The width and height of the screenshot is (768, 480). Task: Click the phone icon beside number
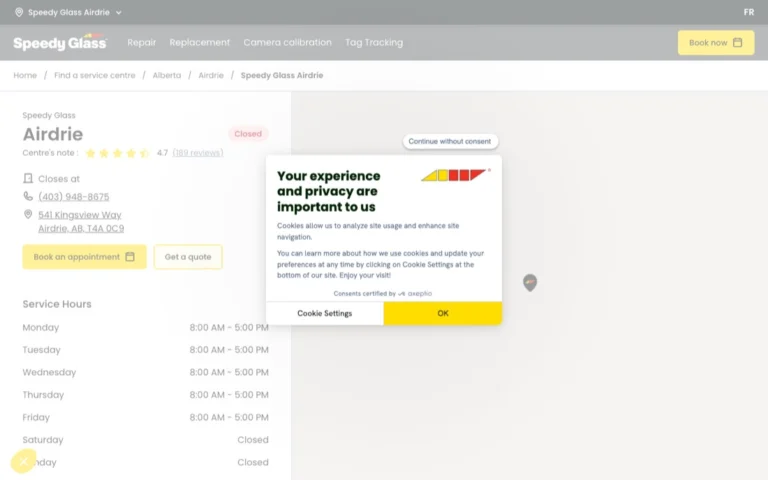coord(28,196)
